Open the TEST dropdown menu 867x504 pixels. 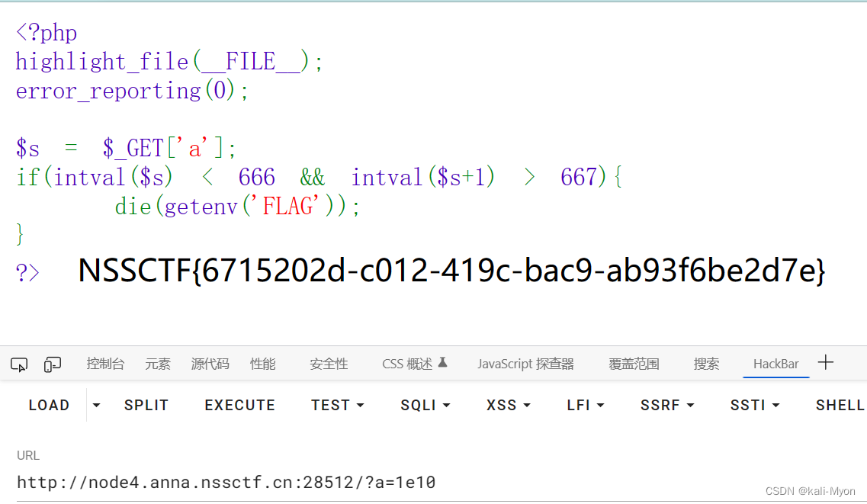pyautogui.click(x=337, y=405)
